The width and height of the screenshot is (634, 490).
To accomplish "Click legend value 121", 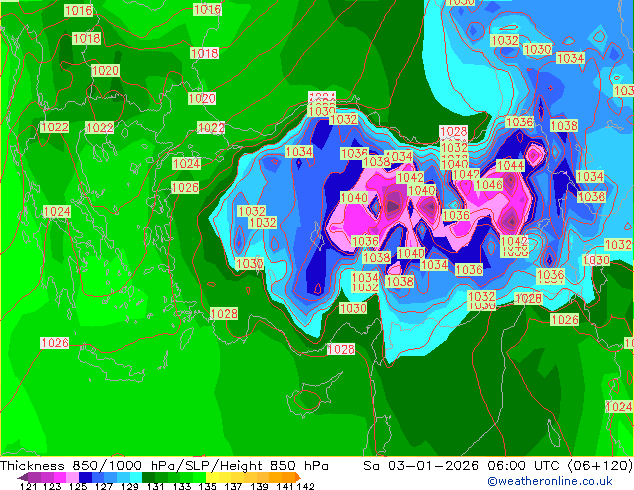I will tap(28, 486).
